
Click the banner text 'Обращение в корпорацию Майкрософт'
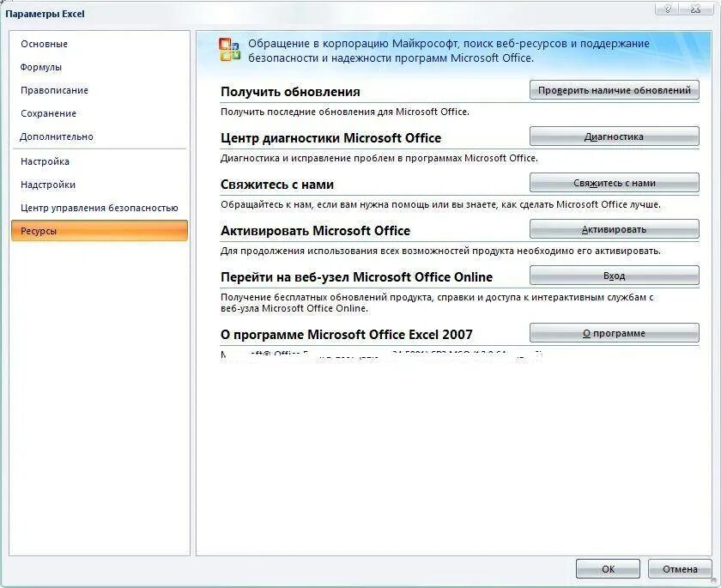tap(353, 44)
